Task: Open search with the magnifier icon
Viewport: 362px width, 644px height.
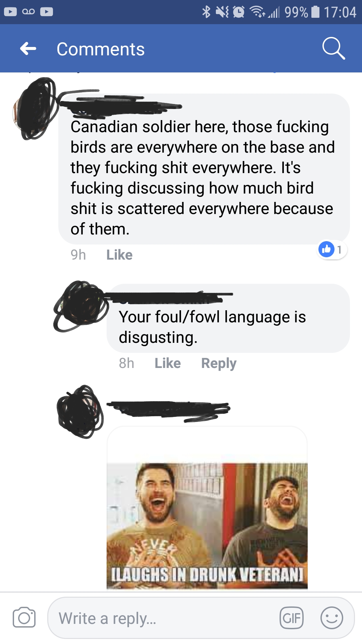Action: pyautogui.click(x=334, y=49)
